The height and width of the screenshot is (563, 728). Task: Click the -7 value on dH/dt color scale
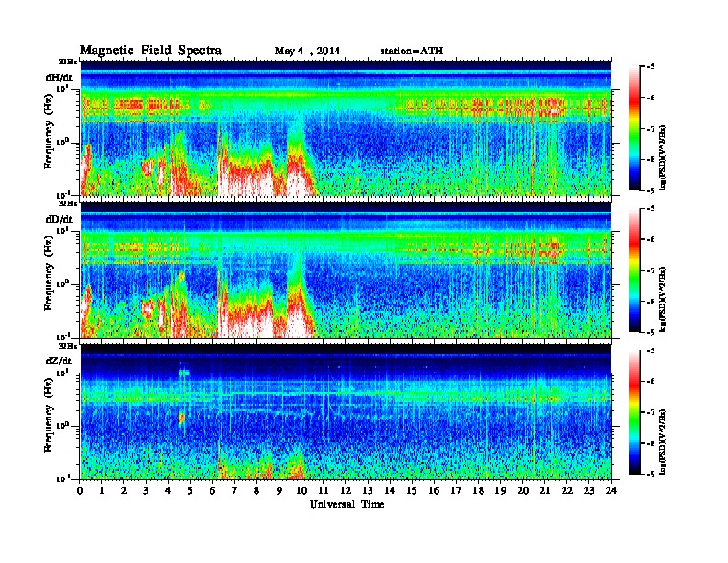point(651,128)
